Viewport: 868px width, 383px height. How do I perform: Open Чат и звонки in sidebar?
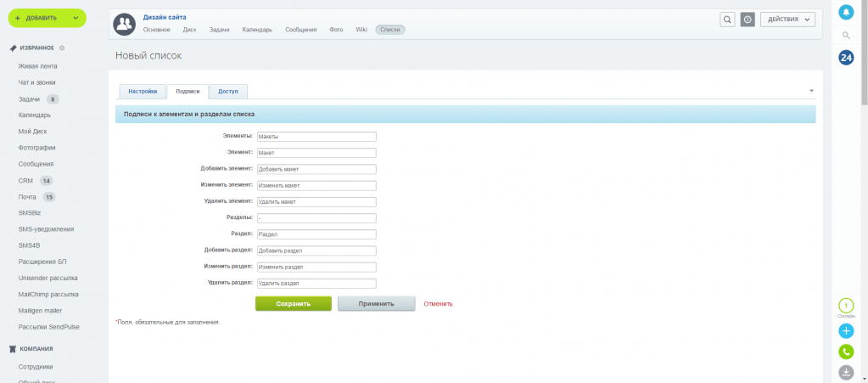pyautogui.click(x=36, y=82)
